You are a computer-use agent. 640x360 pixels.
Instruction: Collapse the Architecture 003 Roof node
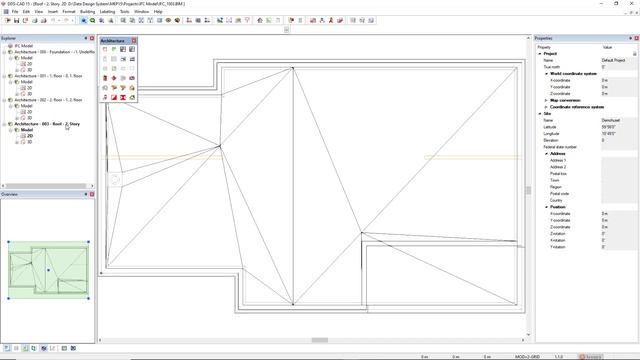tap(4, 124)
